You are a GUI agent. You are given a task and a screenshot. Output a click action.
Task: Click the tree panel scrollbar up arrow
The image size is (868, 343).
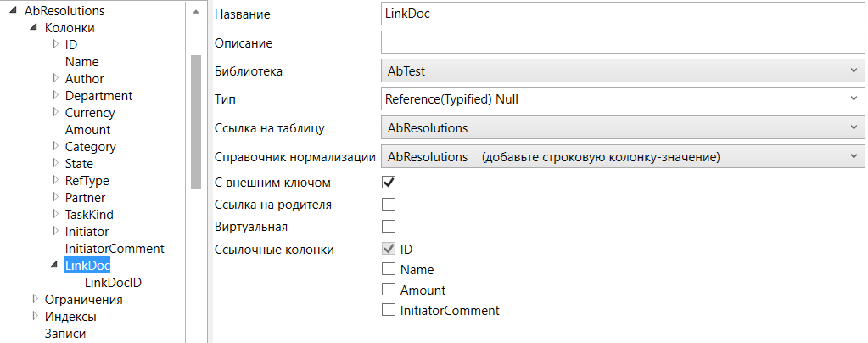(195, 12)
